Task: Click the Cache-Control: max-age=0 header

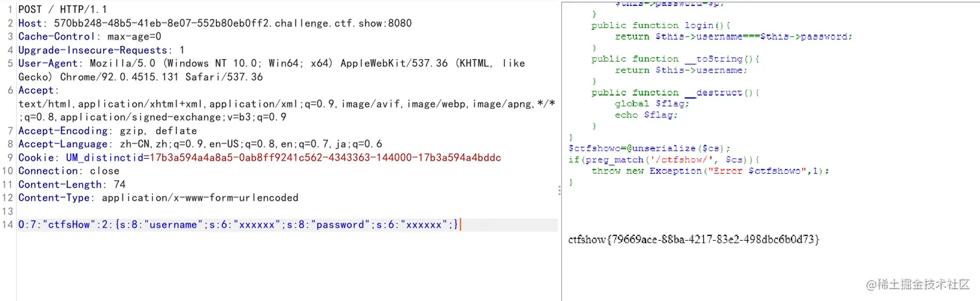Action: pos(89,36)
